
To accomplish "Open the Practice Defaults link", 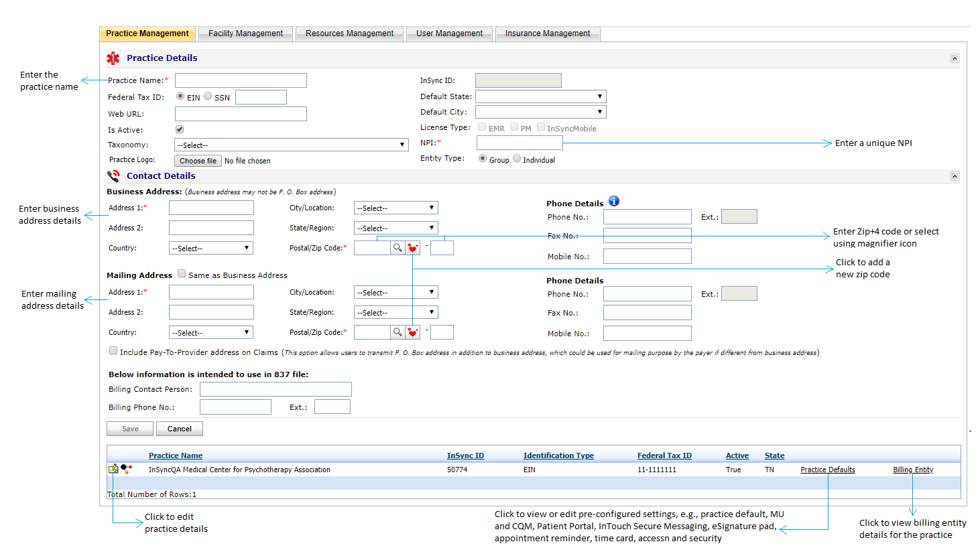I will click(827, 470).
